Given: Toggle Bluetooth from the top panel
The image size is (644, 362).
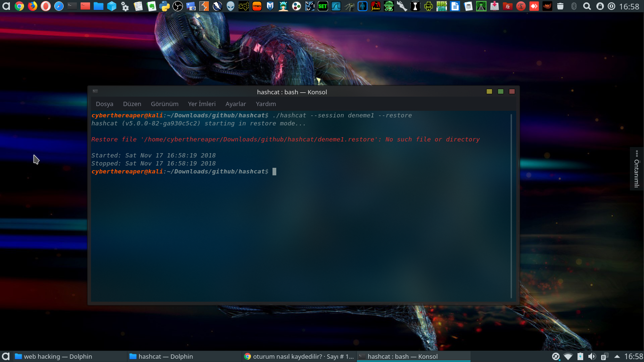Looking at the screenshot, I should pos(574,7).
